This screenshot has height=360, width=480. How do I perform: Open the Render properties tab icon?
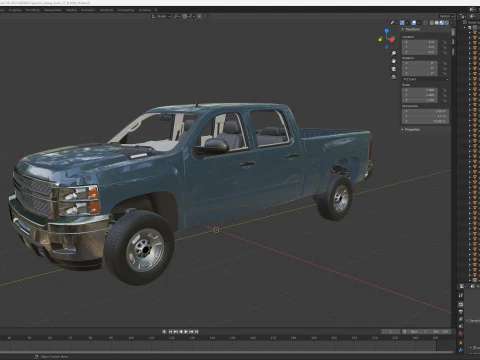[461, 304]
